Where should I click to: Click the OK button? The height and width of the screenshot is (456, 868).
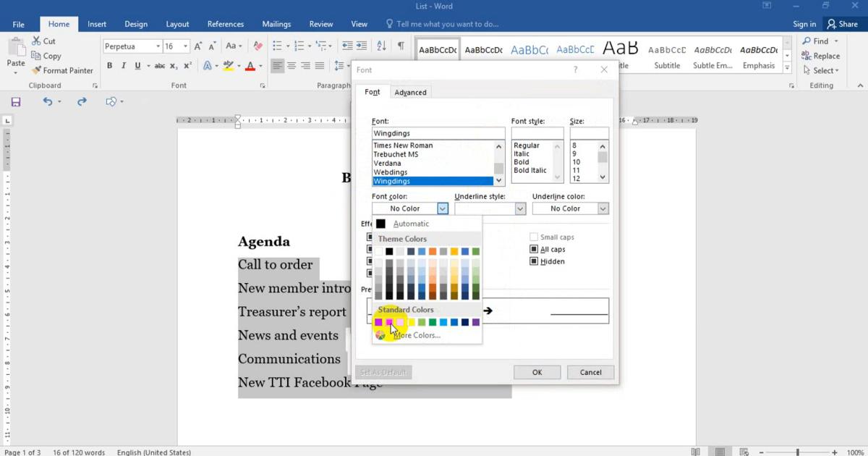(x=537, y=372)
